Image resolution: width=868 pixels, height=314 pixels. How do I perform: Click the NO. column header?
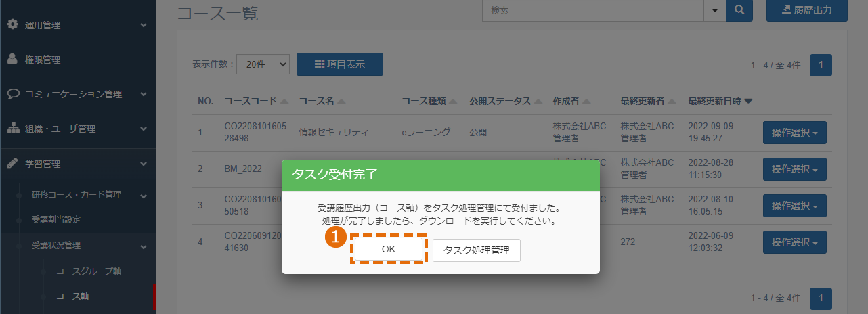click(206, 101)
